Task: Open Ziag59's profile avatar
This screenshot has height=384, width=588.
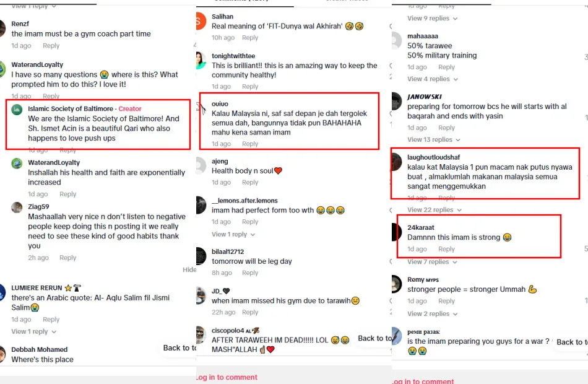Action: (17, 207)
